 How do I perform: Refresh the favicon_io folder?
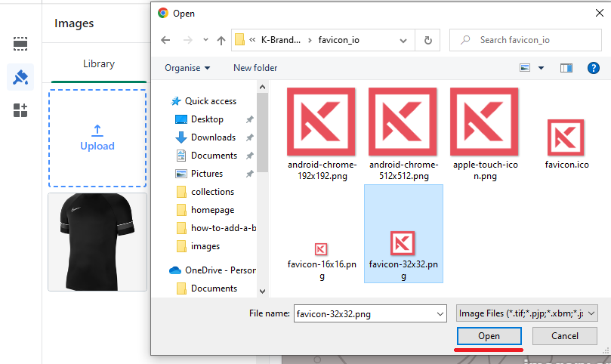pyautogui.click(x=428, y=40)
